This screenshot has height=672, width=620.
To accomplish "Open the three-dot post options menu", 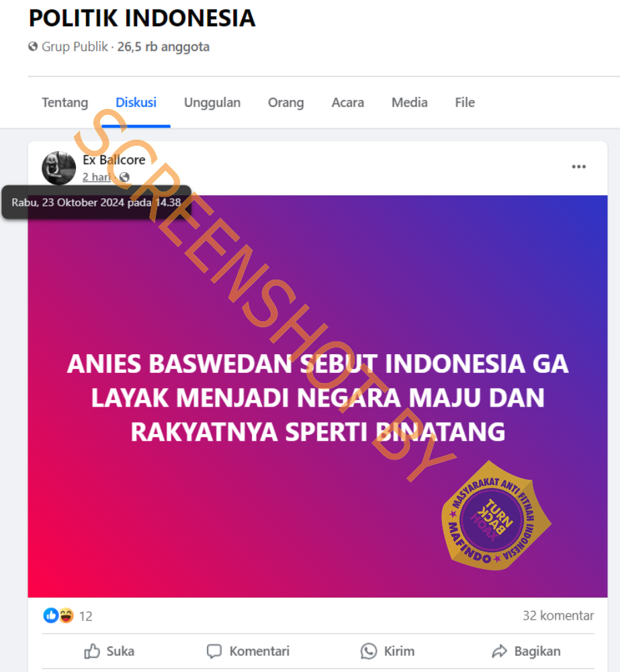I will (x=578, y=167).
